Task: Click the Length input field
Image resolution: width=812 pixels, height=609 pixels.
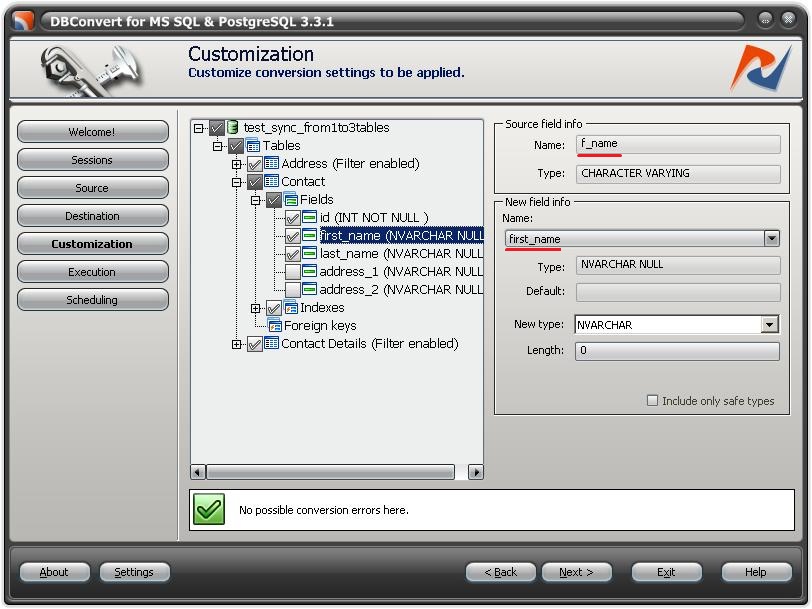Action: [x=677, y=351]
